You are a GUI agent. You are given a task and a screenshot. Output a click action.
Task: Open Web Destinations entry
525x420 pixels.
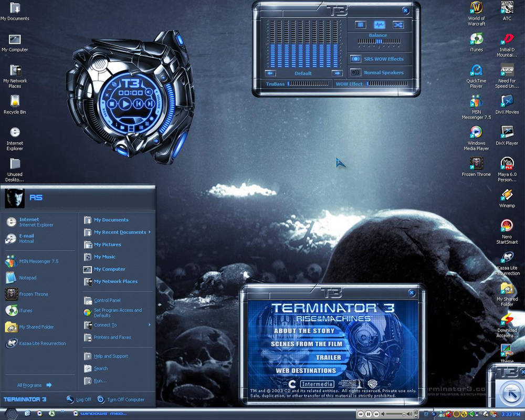(306, 371)
